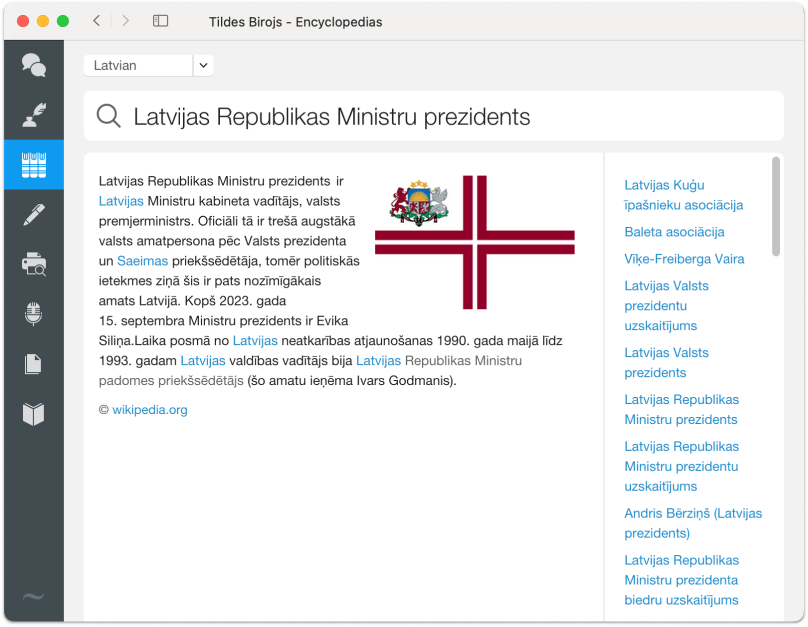This screenshot has height=627, width=808.
Task: Click the Latvian language combo box
Action: [x=138, y=65]
